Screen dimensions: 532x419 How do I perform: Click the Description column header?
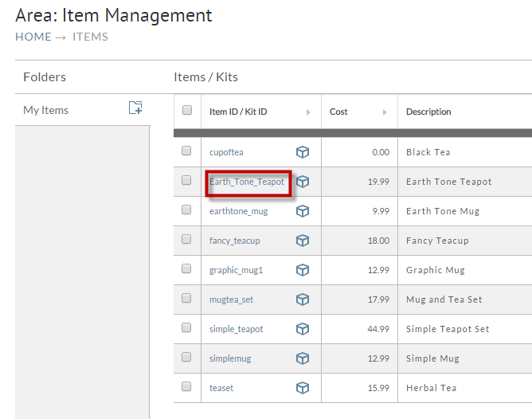(x=428, y=112)
